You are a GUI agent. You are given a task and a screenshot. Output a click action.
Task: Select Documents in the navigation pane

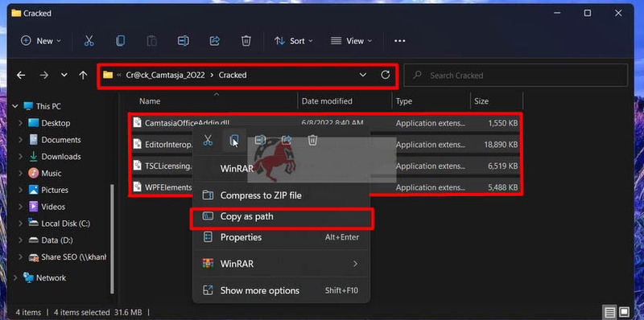tap(62, 140)
